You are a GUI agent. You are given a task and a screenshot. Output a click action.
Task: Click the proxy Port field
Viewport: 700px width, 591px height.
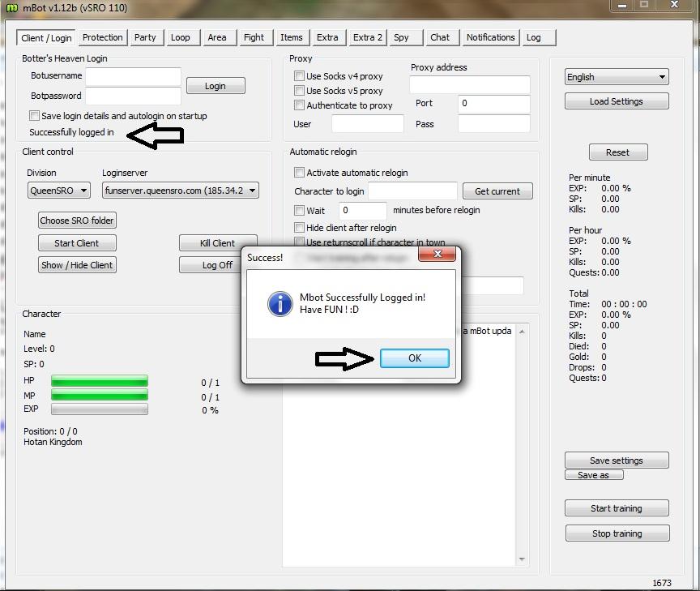coord(493,104)
